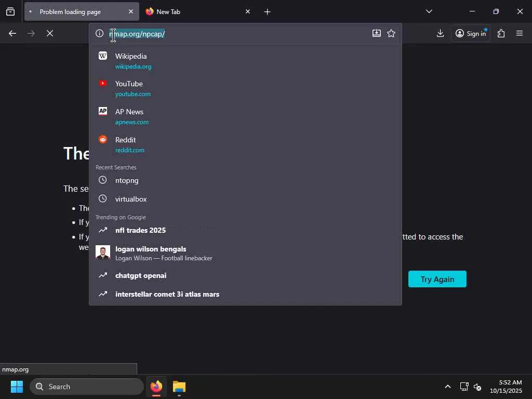Stop loading the current page
532x399 pixels.
point(50,33)
